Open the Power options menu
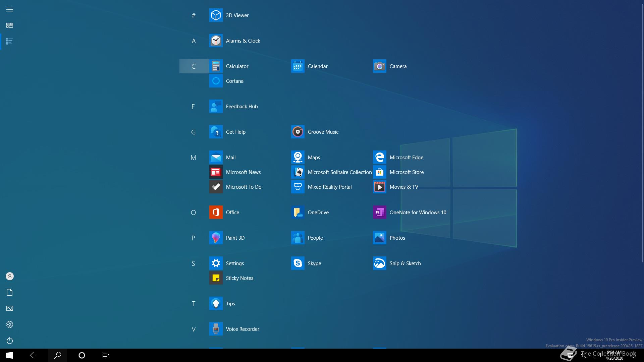Screen dimensions: 644x362 tap(10, 341)
